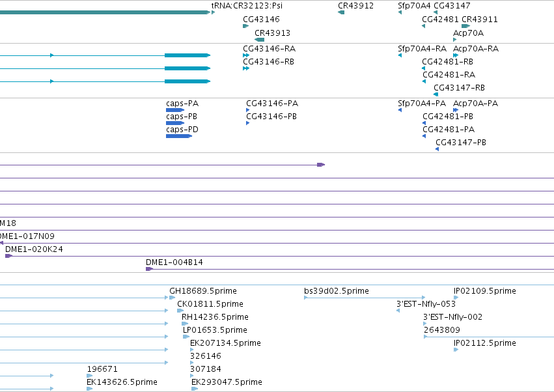Click the CR43912 gene glyph
Viewport: 554px width, 392px height.
click(x=341, y=13)
